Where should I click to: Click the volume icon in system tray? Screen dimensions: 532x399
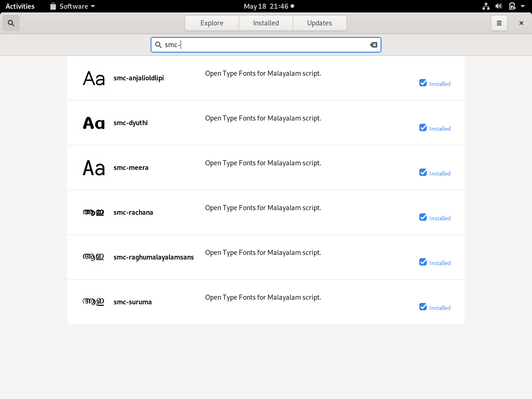[x=499, y=6]
